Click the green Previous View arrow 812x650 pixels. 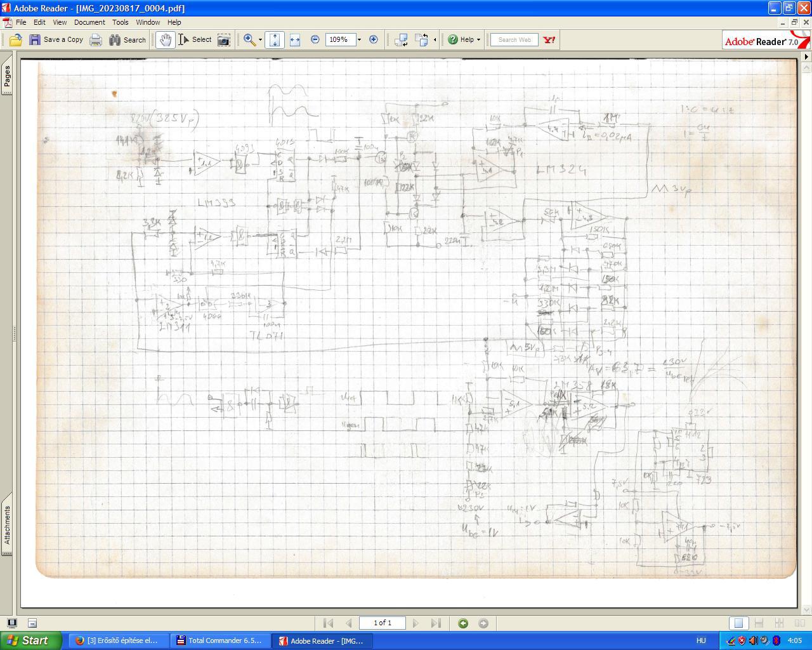(463, 623)
